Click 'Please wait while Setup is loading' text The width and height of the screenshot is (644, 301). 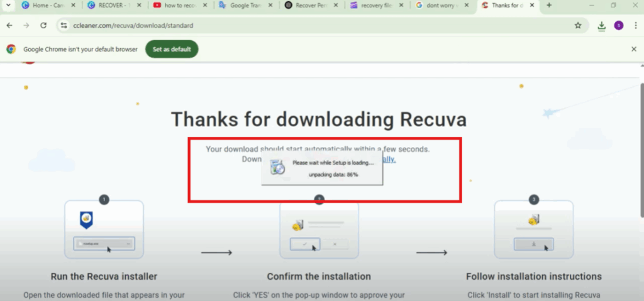333,163
